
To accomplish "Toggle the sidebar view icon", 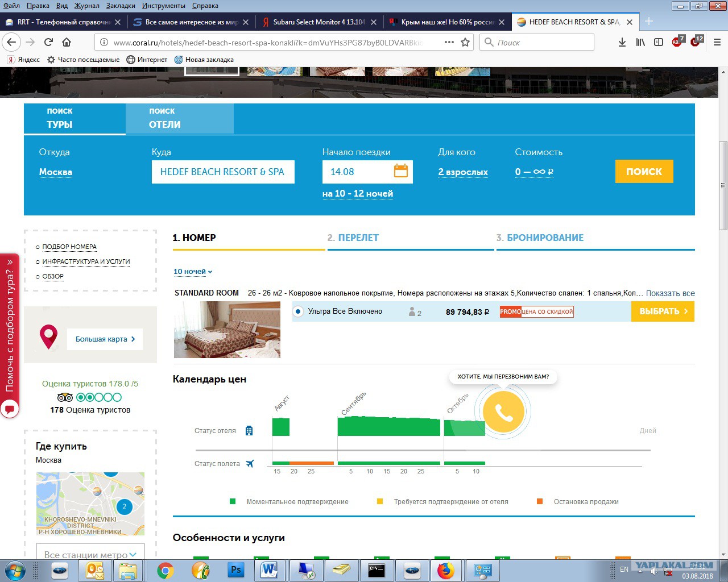I will tap(659, 42).
